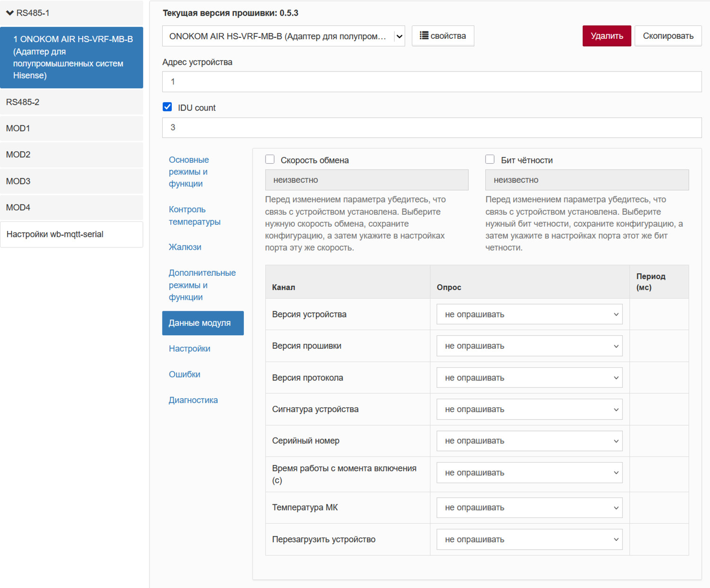This screenshot has height=588, width=710.
Task: Switch to the Контроль температуры tab
Action: coord(195,216)
